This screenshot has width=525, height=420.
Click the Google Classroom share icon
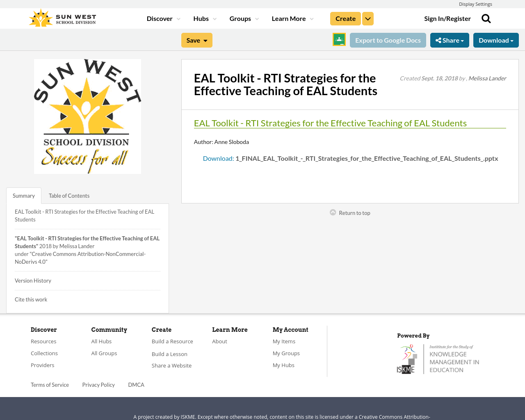tap(339, 39)
